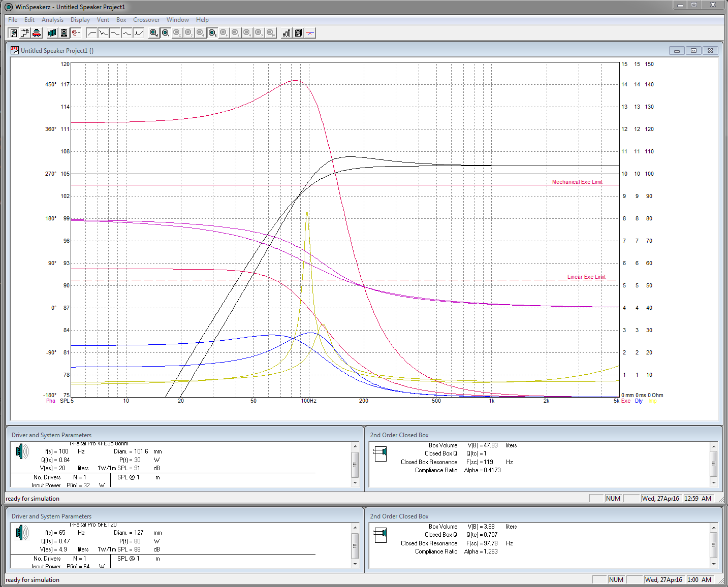Open the Crossover menu
728x587 pixels.
tap(146, 20)
